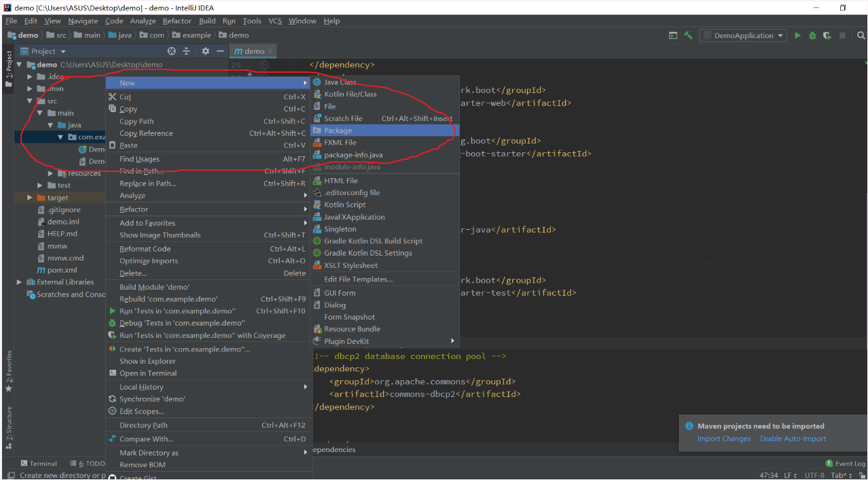Expand the .idea folder arrow
868x480 pixels.
pyautogui.click(x=30, y=77)
